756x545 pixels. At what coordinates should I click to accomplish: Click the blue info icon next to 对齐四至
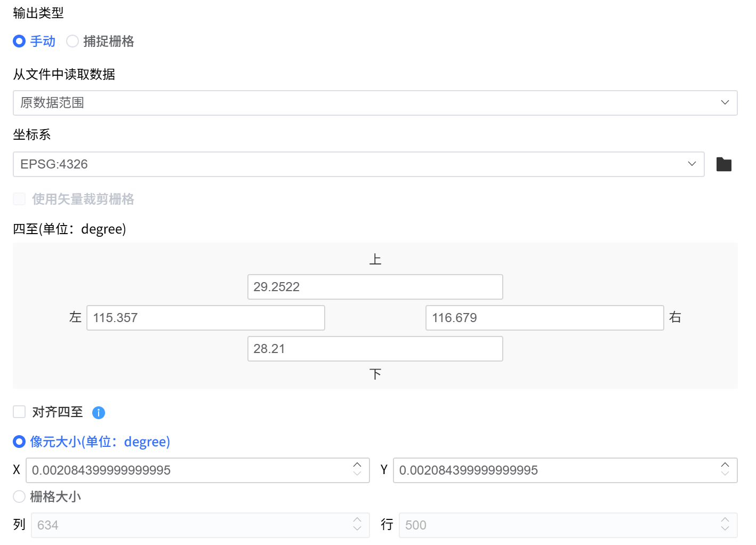pos(99,413)
